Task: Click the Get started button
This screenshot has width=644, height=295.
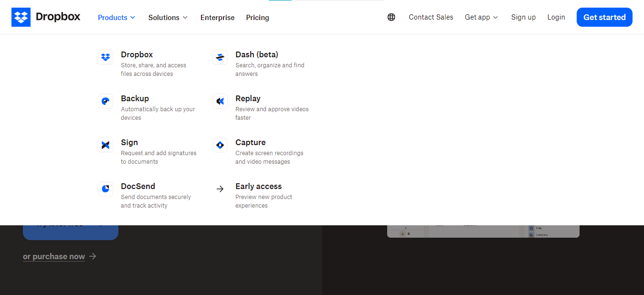Action: [604, 17]
